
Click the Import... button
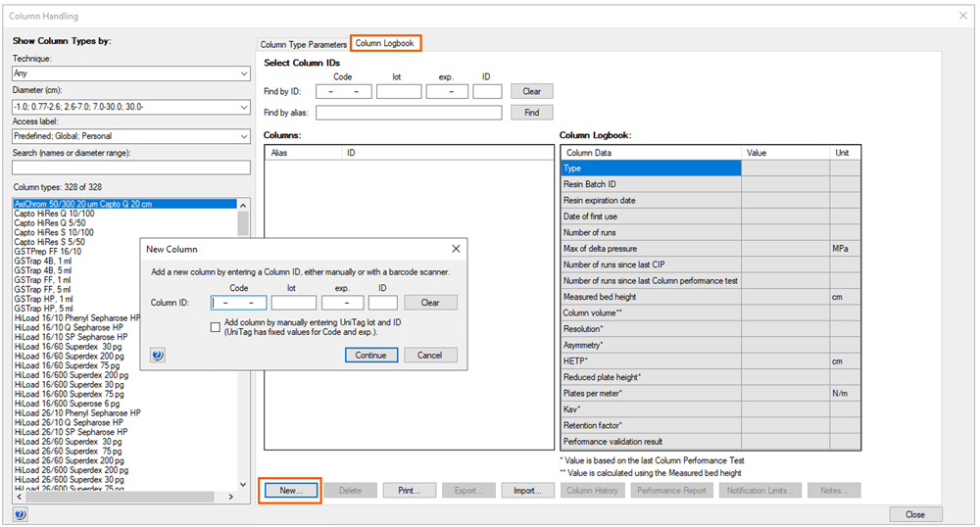click(x=527, y=490)
